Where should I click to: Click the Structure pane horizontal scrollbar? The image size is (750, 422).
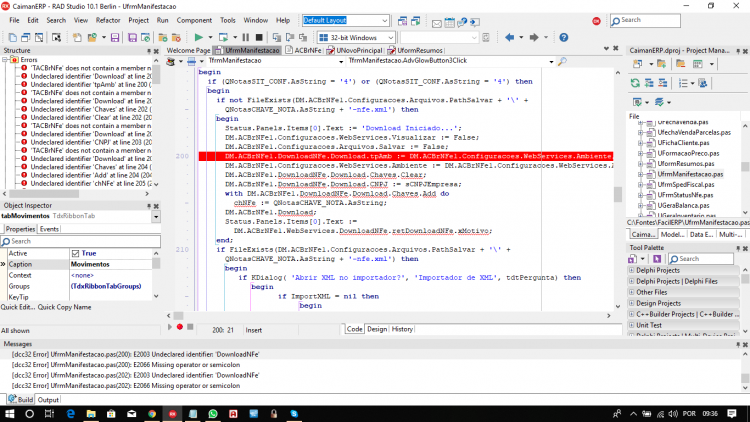tap(44, 194)
